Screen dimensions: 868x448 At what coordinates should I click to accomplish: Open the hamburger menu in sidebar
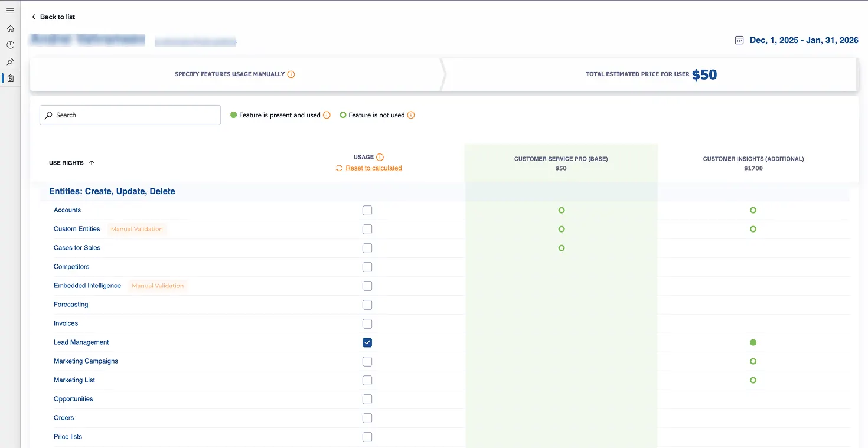(x=10, y=11)
